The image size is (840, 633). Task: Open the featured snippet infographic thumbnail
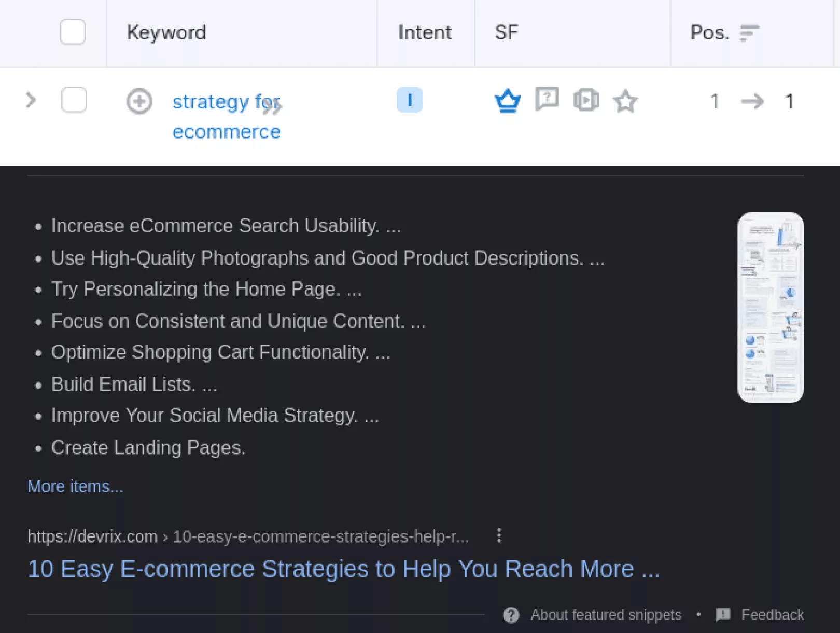(x=771, y=307)
